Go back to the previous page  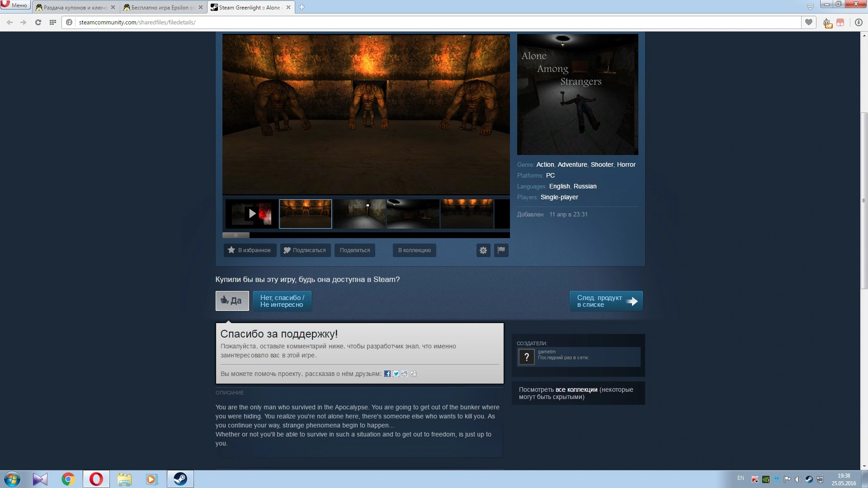pyautogui.click(x=9, y=22)
